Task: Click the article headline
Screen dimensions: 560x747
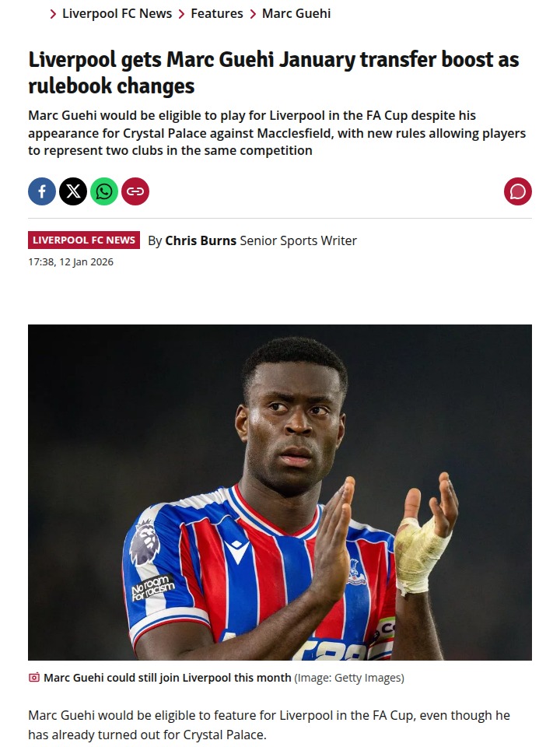Action: (274, 72)
